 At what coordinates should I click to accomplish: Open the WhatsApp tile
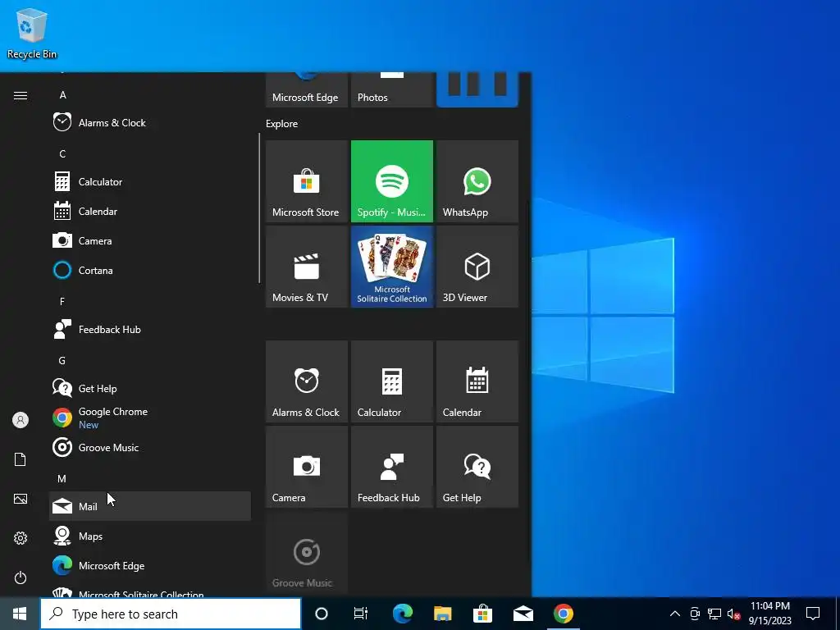click(477, 181)
